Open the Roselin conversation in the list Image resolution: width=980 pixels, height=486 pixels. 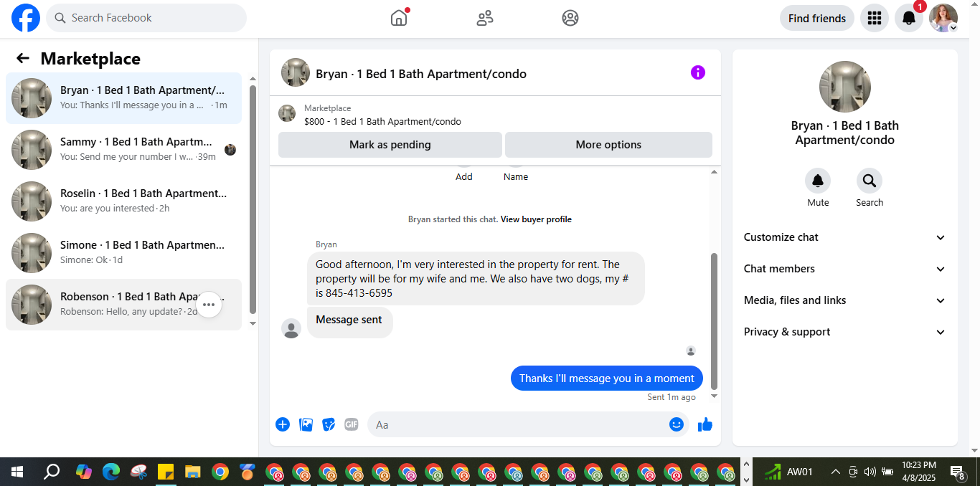click(123, 201)
